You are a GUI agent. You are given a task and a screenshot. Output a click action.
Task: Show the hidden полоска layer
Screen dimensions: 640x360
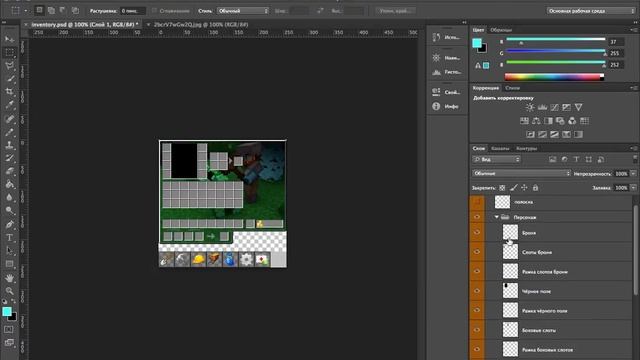(x=477, y=202)
